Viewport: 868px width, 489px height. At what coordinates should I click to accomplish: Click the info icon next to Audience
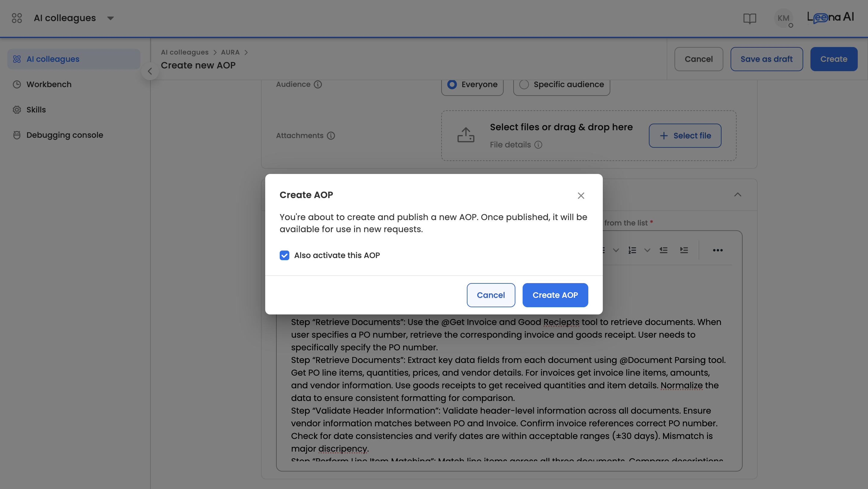tap(318, 84)
